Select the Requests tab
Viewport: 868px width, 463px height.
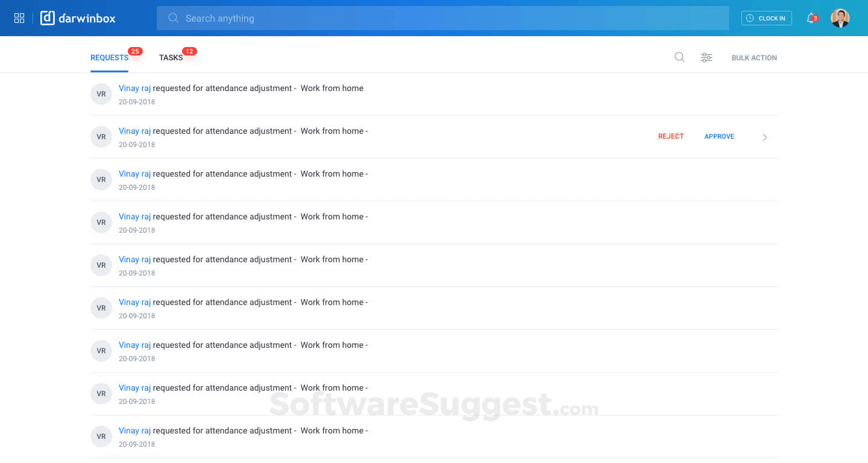pyautogui.click(x=108, y=57)
